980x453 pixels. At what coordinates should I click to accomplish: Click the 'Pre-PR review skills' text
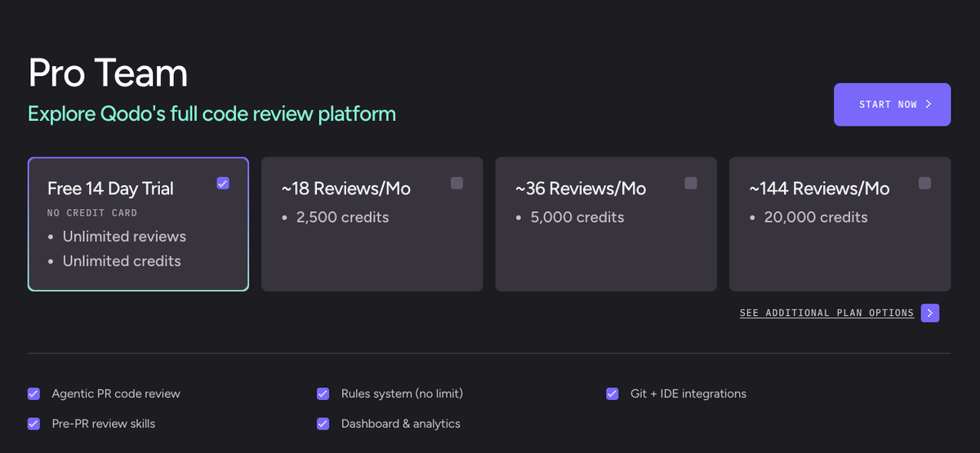[x=104, y=424]
